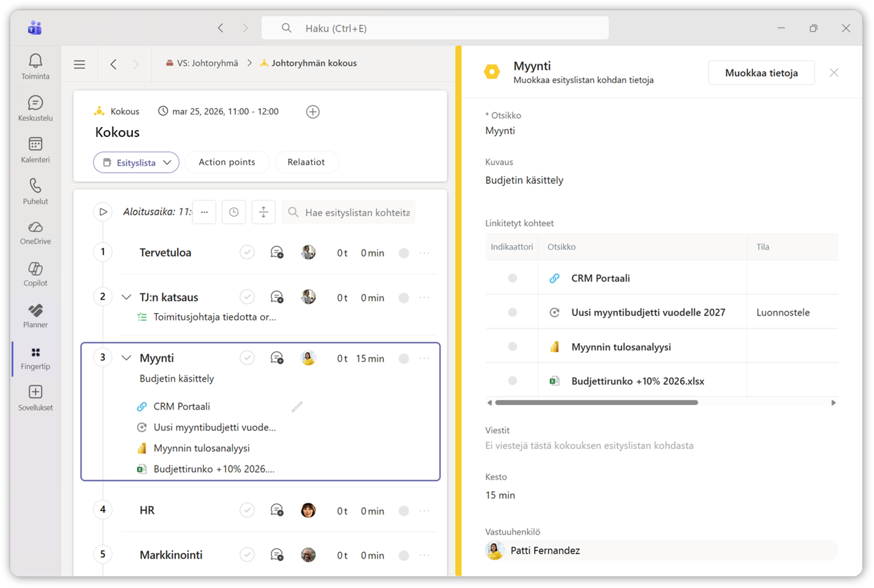Open CRM Portaali link in linked items table
874x588 pixels.
click(x=600, y=278)
